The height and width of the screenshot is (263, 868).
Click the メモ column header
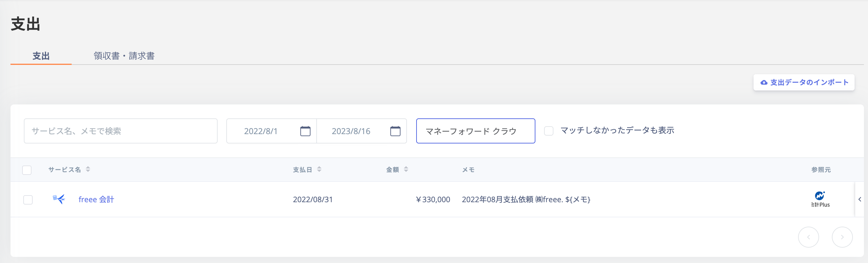[x=468, y=170]
